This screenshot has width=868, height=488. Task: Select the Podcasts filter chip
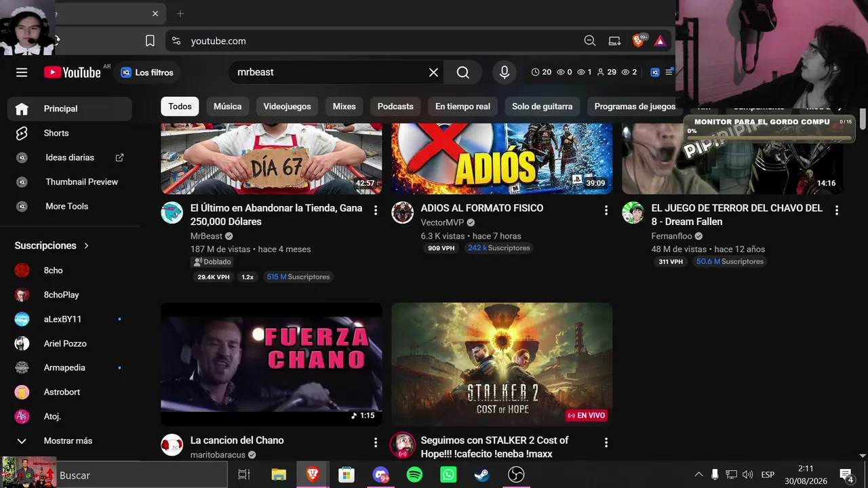tap(395, 106)
